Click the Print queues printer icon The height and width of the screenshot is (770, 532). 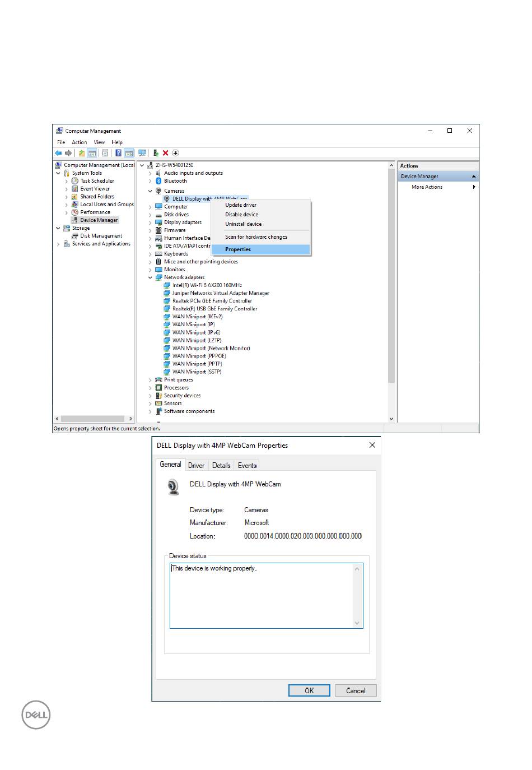tap(158, 380)
